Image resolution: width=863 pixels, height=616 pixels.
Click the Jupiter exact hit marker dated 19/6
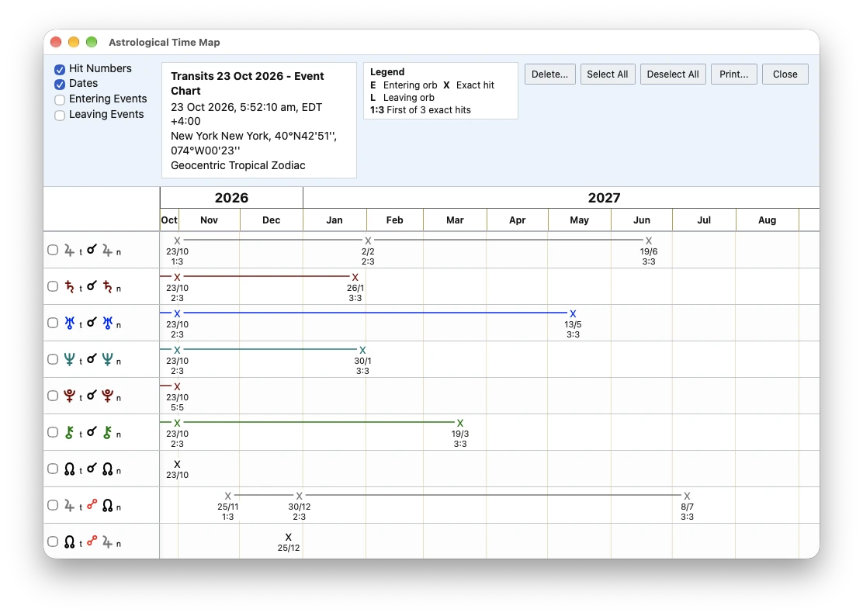pos(649,241)
